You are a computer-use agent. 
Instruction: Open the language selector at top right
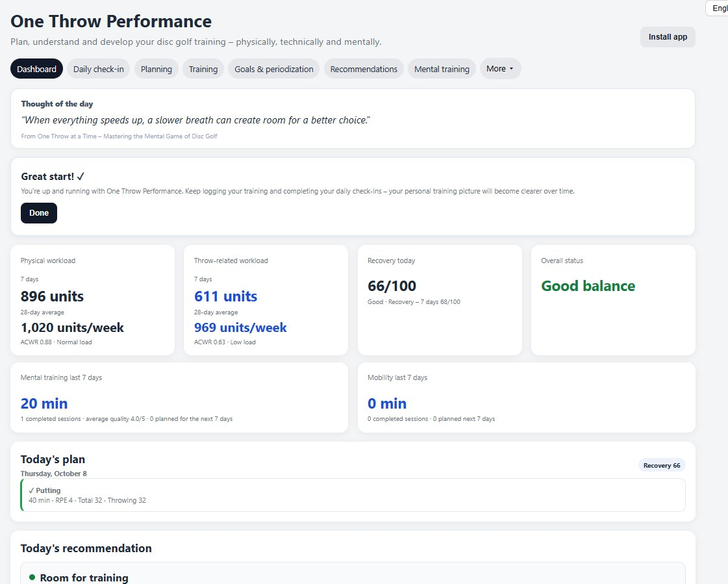pos(718,8)
